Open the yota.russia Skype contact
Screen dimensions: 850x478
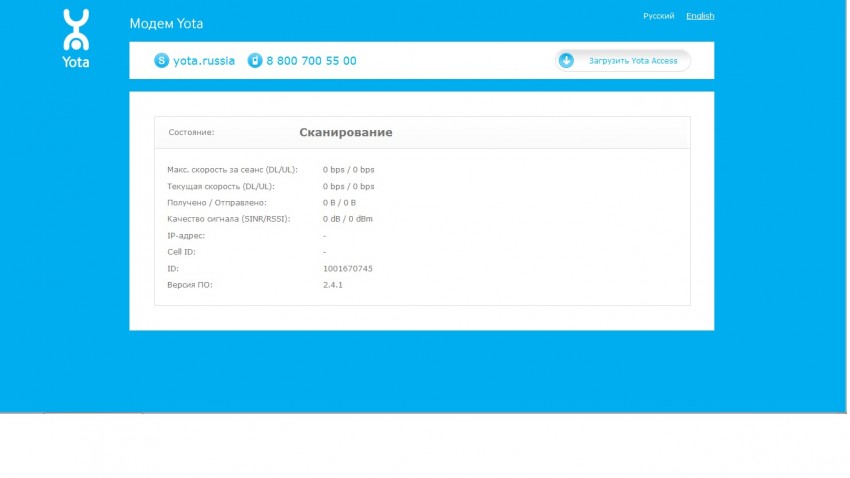coord(205,61)
